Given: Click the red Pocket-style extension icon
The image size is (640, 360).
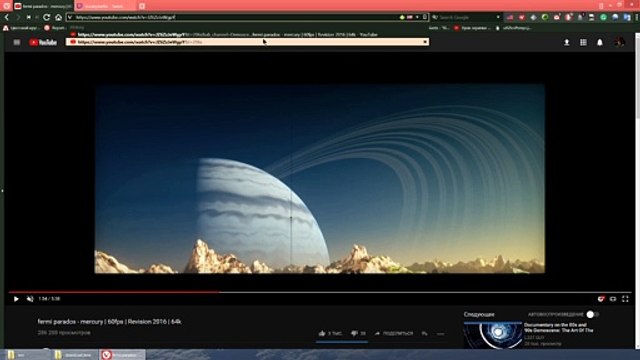Looking at the screenshot, I should [522, 17].
